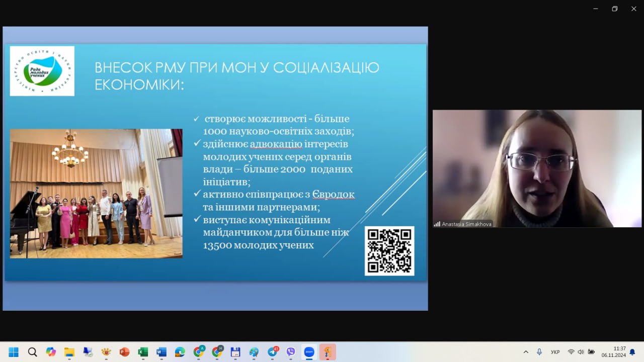Viewport: 644px width, 362px height.
Task: Open Chrome with the H profile badge
Action: [217, 352]
